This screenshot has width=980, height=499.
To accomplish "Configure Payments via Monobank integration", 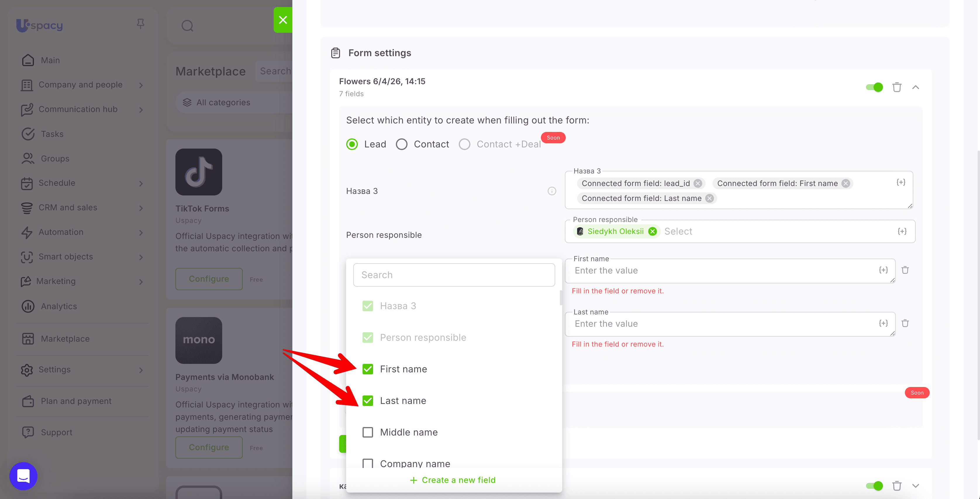I will [x=209, y=447].
